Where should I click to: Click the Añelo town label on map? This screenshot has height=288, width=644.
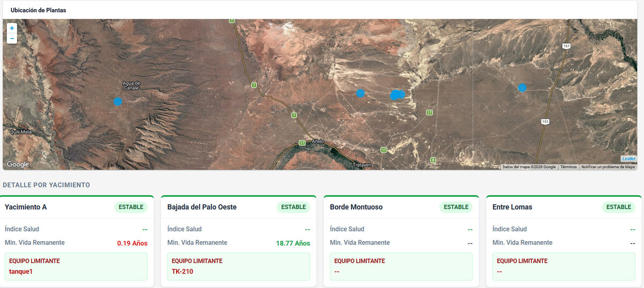click(318, 141)
